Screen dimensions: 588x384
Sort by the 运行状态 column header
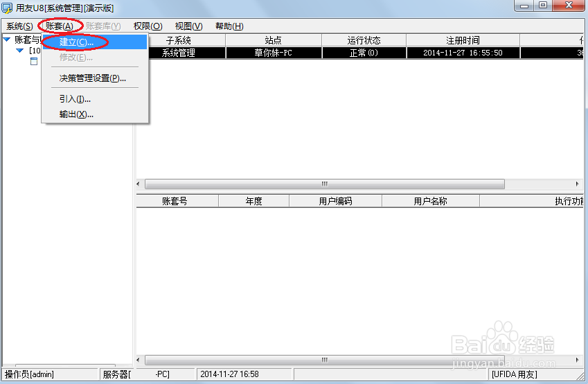[x=364, y=40]
